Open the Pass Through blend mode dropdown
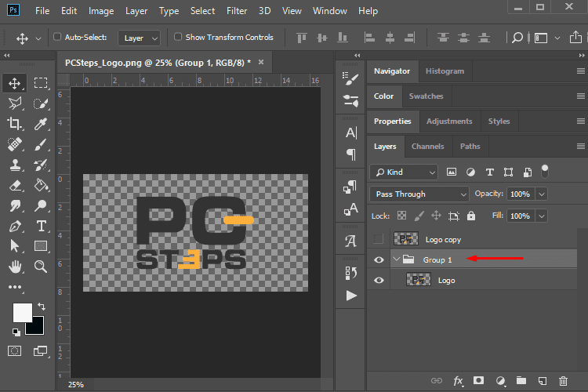 point(419,194)
